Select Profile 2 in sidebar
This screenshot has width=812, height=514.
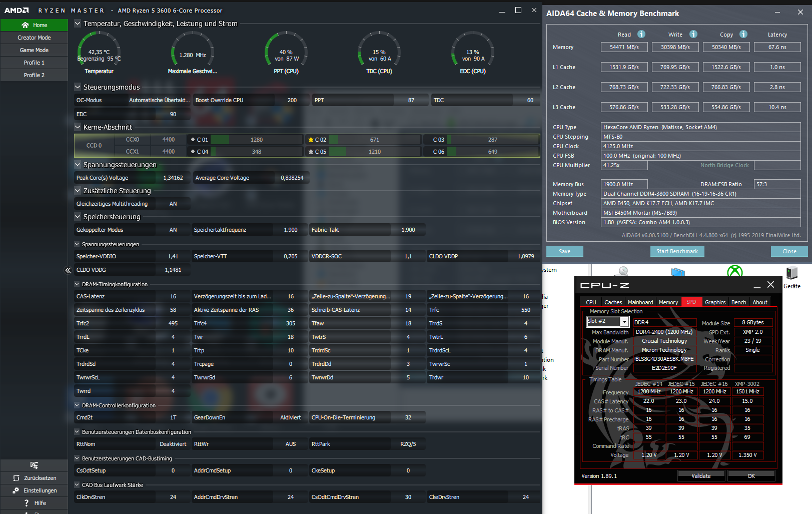(x=34, y=75)
